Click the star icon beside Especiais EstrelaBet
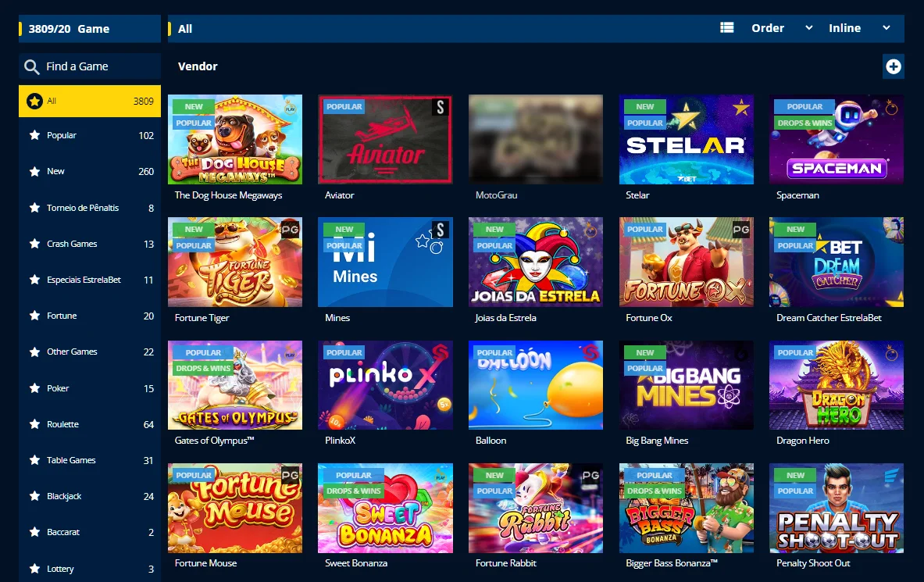Image resolution: width=924 pixels, height=582 pixels. (x=35, y=280)
